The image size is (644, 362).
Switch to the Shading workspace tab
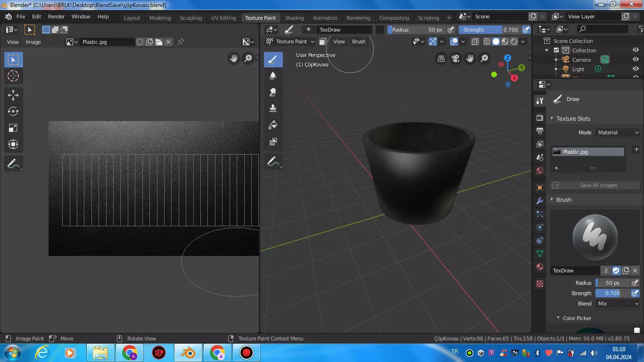[294, 18]
